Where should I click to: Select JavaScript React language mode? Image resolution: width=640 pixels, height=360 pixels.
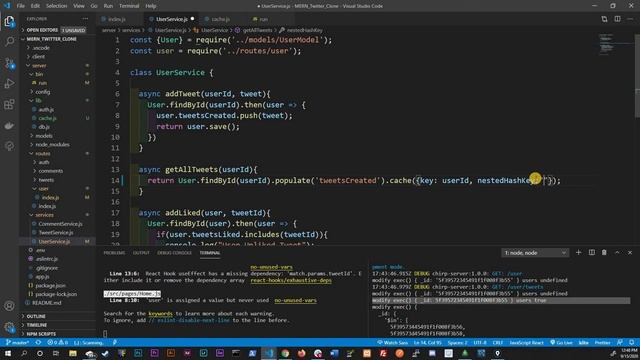(527, 342)
